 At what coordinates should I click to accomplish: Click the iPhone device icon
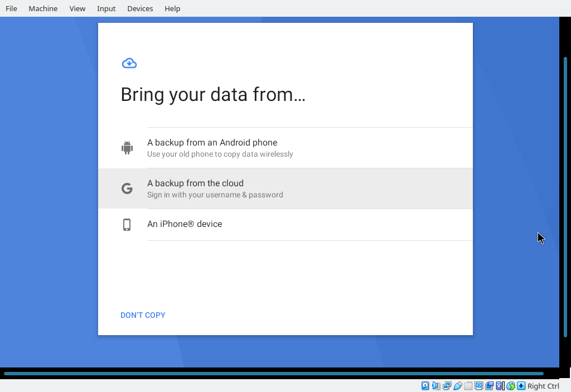click(x=127, y=224)
